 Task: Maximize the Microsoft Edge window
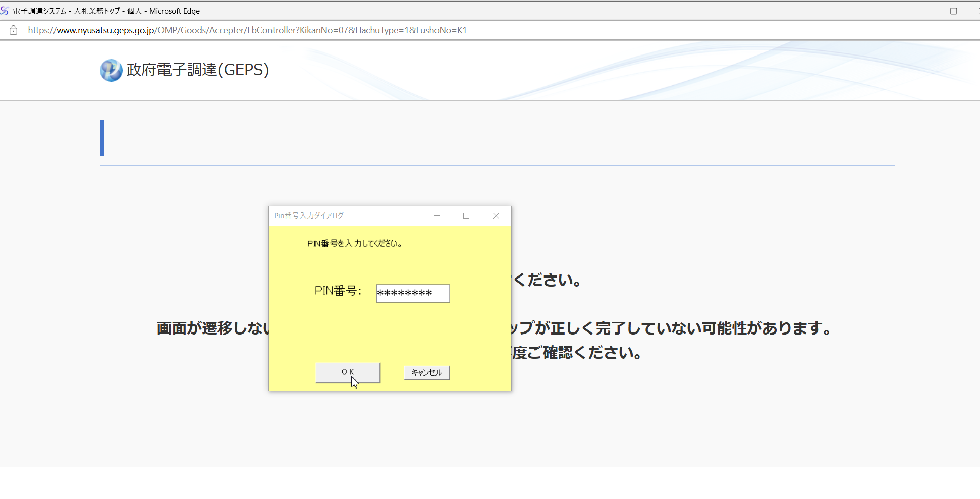[x=953, y=11]
